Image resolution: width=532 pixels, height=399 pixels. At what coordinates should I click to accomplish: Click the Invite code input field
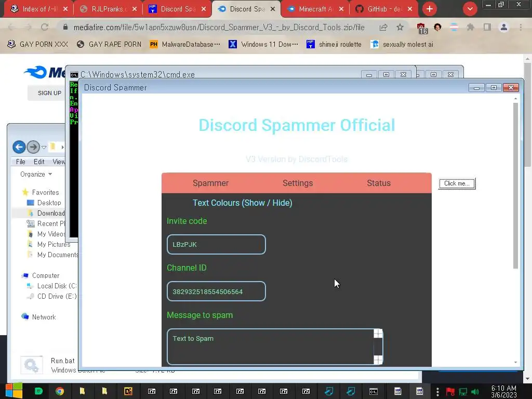point(216,244)
